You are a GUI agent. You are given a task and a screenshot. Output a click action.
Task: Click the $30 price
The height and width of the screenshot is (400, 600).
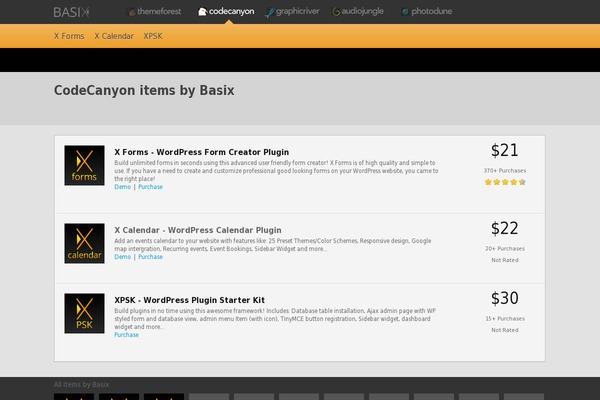[505, 298]
